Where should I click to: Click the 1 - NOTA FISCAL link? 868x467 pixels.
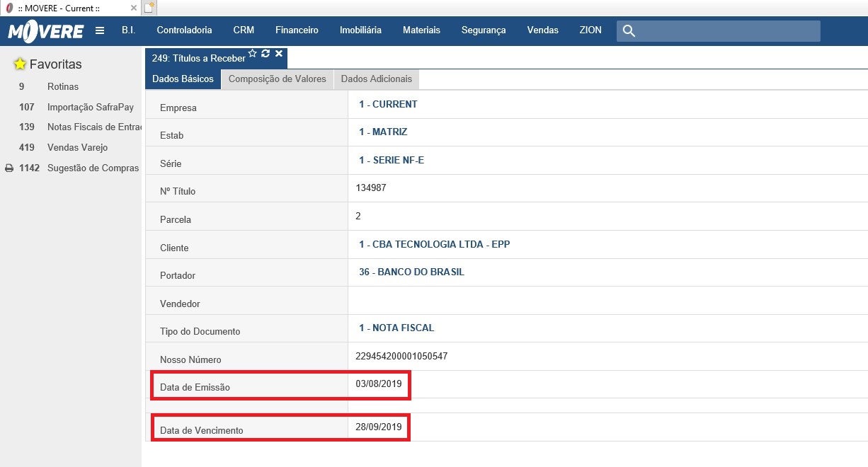(396, 328)
